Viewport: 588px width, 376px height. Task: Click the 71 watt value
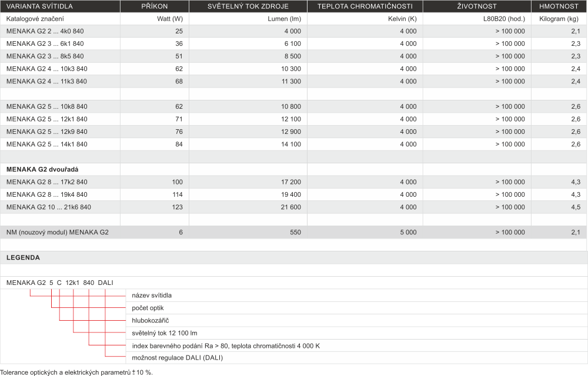179,119
